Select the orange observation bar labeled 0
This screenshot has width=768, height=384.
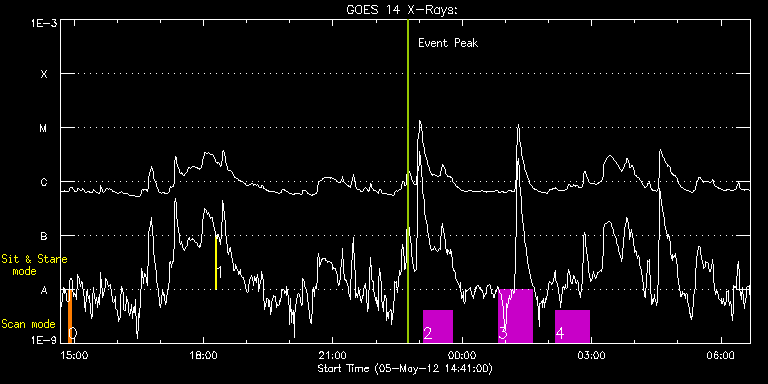tap(70, 316)
